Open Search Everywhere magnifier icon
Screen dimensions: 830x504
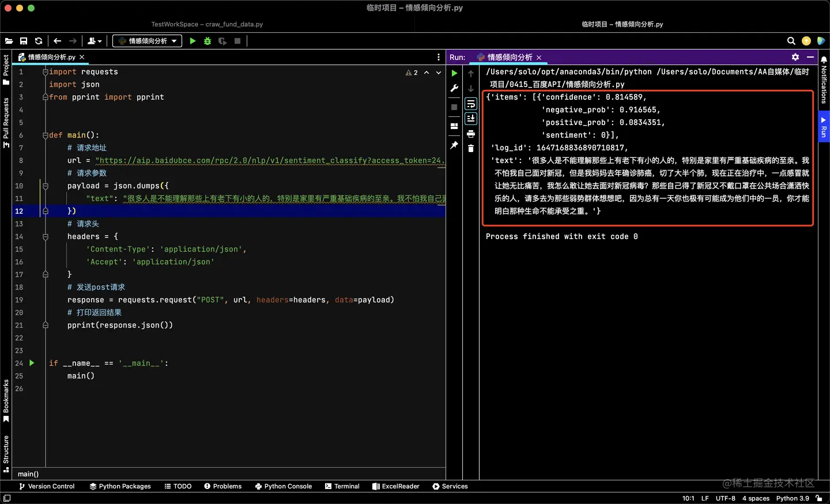click(791, 41)
